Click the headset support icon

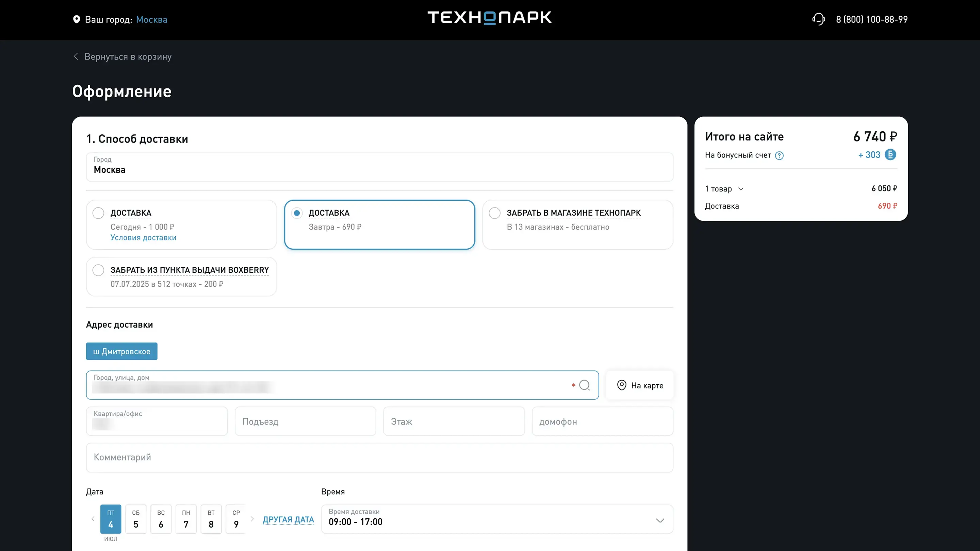click(x=818, y=19)
